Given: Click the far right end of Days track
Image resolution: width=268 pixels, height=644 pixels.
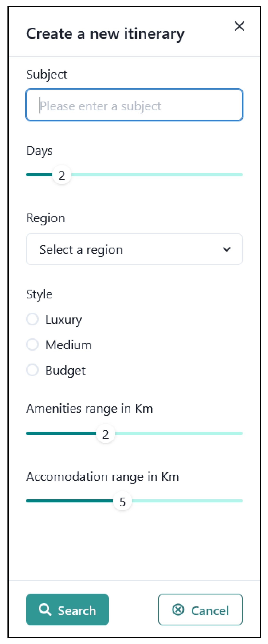Looking at the screenshot, I should pos(240,174).
